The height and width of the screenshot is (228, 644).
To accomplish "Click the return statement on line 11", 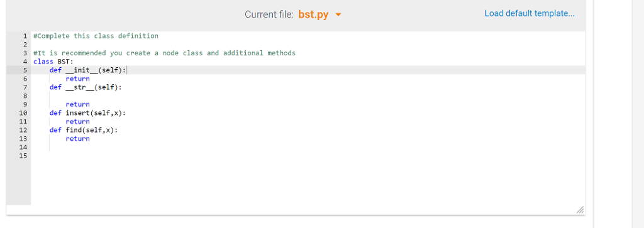I will coord(77,121).
